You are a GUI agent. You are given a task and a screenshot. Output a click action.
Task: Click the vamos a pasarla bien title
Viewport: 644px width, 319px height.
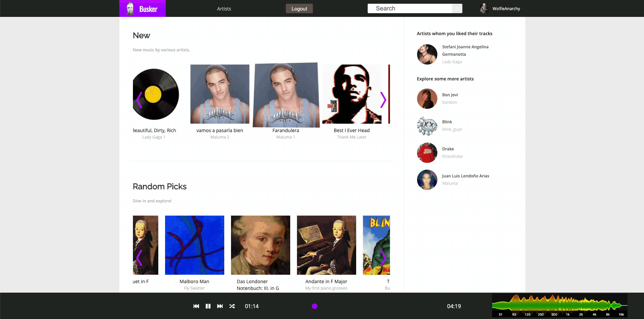[220, 130]
